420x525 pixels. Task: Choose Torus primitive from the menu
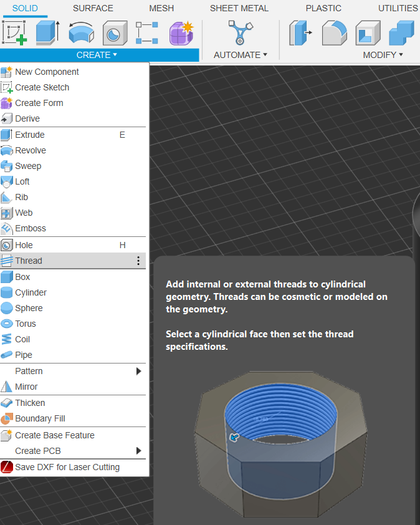pos(73,324)
